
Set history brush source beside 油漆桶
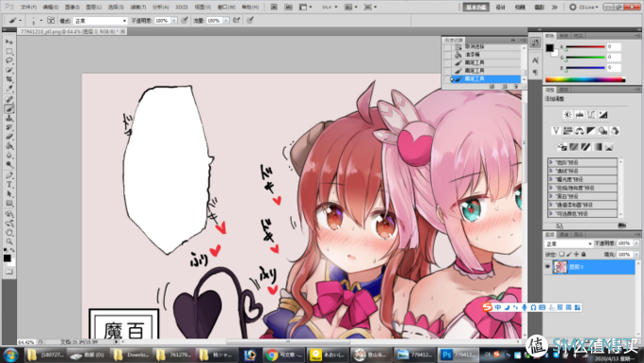pos(447,54)
